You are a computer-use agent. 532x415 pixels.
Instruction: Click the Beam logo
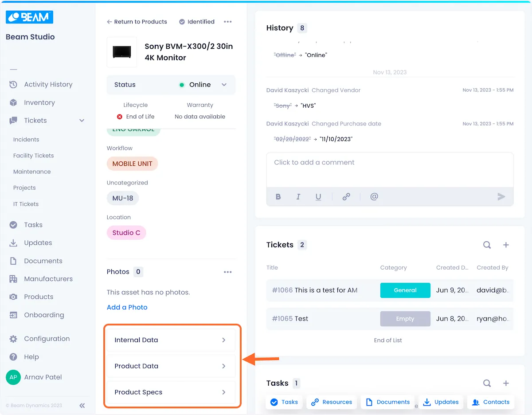click(30, 17)
